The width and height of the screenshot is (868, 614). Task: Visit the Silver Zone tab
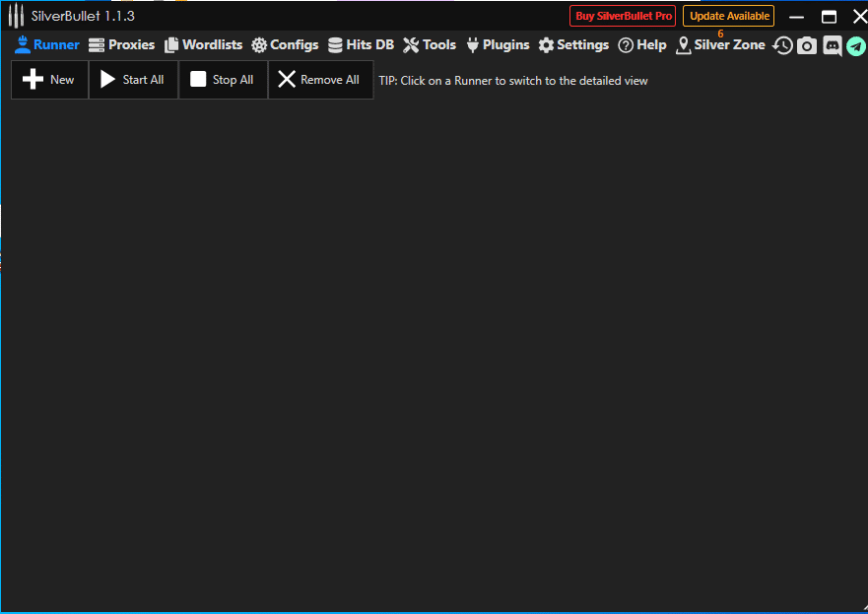pos(721,45)
